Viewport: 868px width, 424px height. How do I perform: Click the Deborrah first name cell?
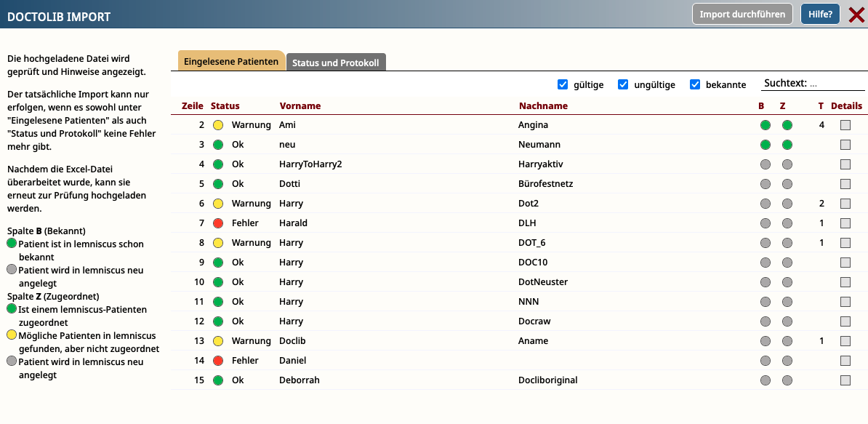tap(300, 380)
